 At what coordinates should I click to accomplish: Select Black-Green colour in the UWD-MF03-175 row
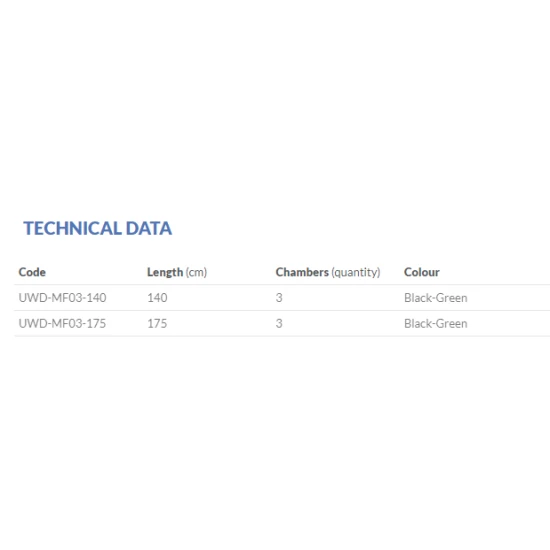click(x=436, y=323)
